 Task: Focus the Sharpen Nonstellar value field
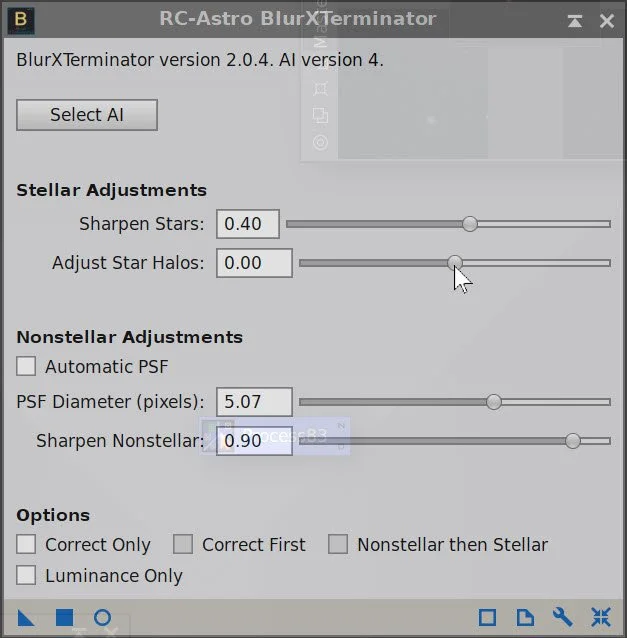click(x=254, y=441)
